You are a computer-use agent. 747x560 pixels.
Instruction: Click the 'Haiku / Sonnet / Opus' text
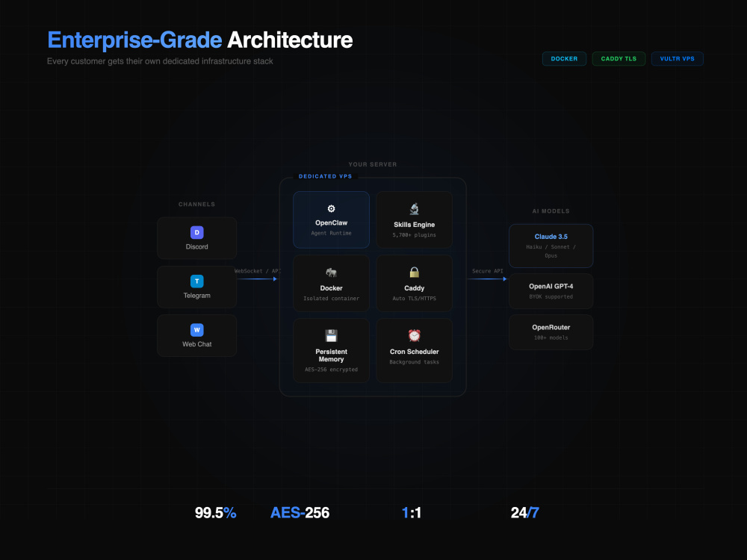pyautogui.click(x=551, y=251)
